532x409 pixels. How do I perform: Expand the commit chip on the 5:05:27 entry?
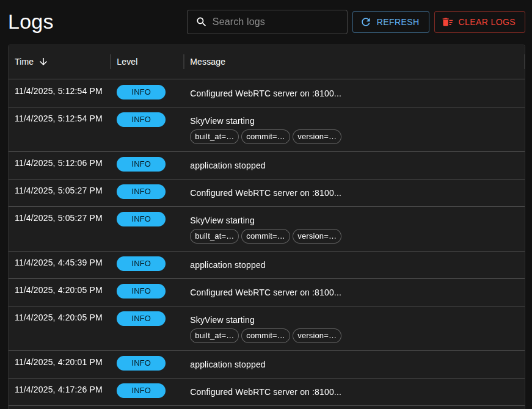(x=265, y=236)
